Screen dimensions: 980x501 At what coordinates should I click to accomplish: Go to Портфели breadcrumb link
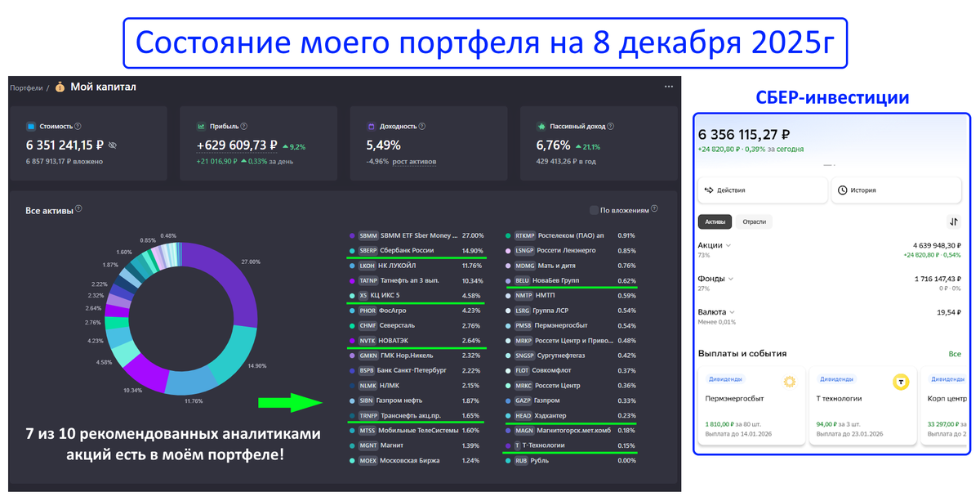[26, 87]
